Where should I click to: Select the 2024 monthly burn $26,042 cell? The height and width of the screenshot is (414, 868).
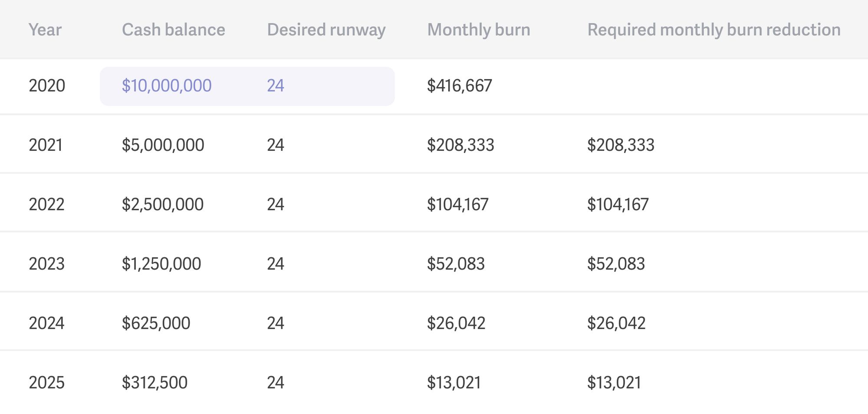pos(456,323)
